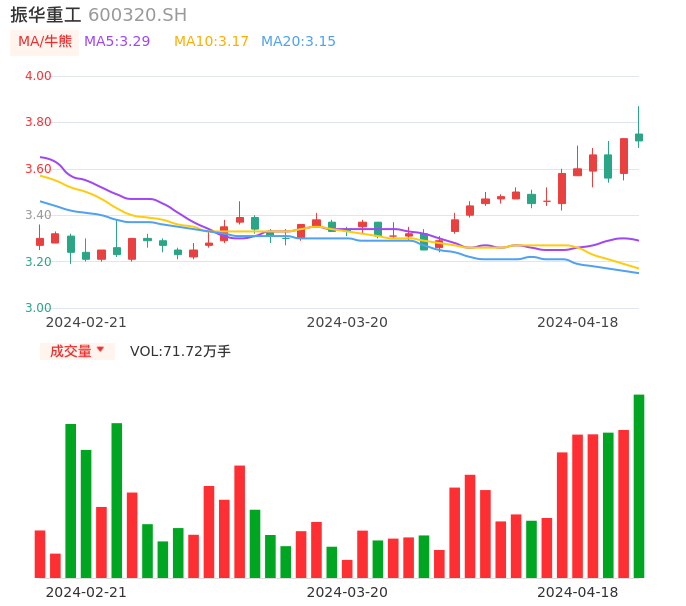
Task: Click the 2024-02-21 date under price chart
Action: 86,322
